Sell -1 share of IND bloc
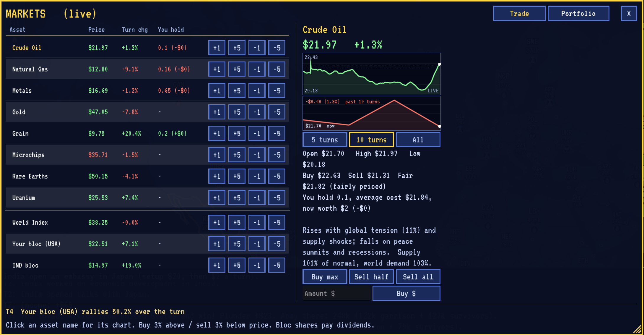The width and height of the screenshot is (644, 335). click(257, 265)
